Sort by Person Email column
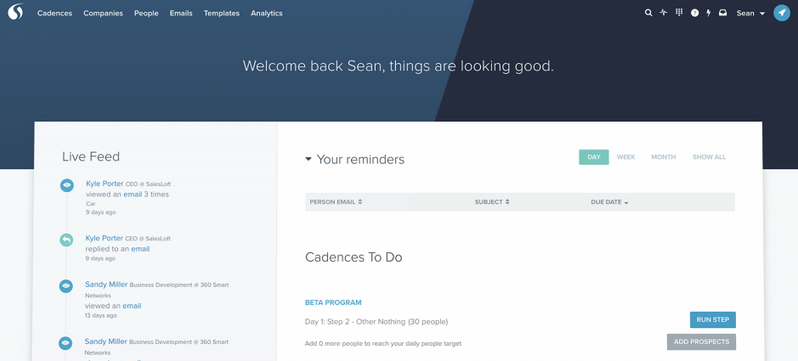798x361 pixels. (336, 202)
